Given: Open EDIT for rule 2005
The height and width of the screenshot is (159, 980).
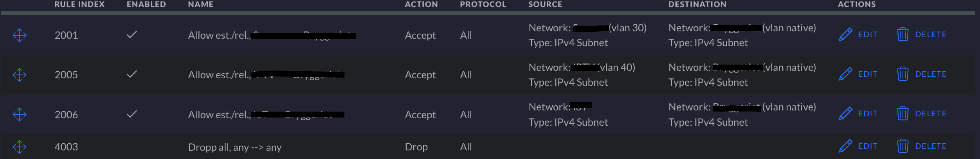Looking at the screenshot, I should pos(868,74).
